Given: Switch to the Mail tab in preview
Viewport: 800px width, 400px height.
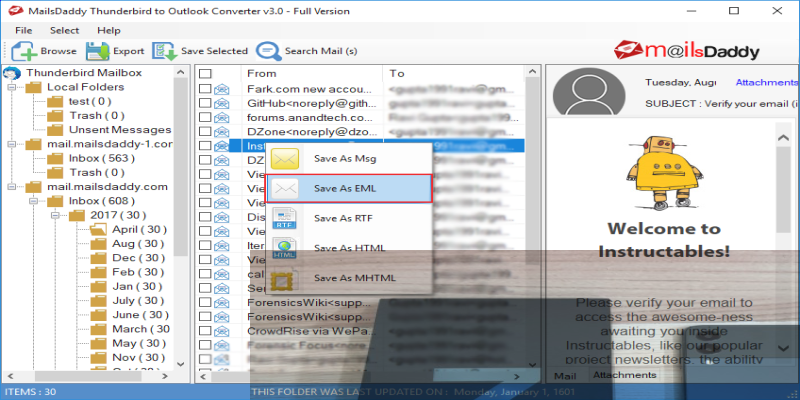Looking at the screenshot, I should [565, 376].
